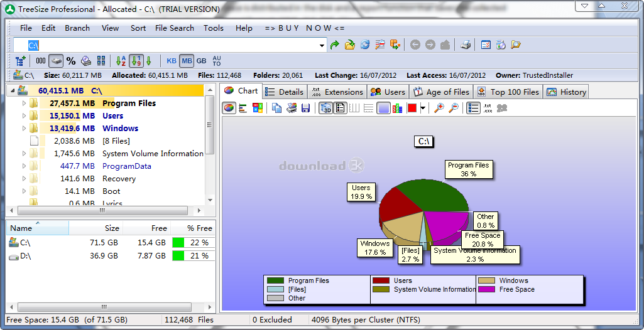Click the green Go arrow beside path box
Screen dimensions: 644x330
point(335,45)
